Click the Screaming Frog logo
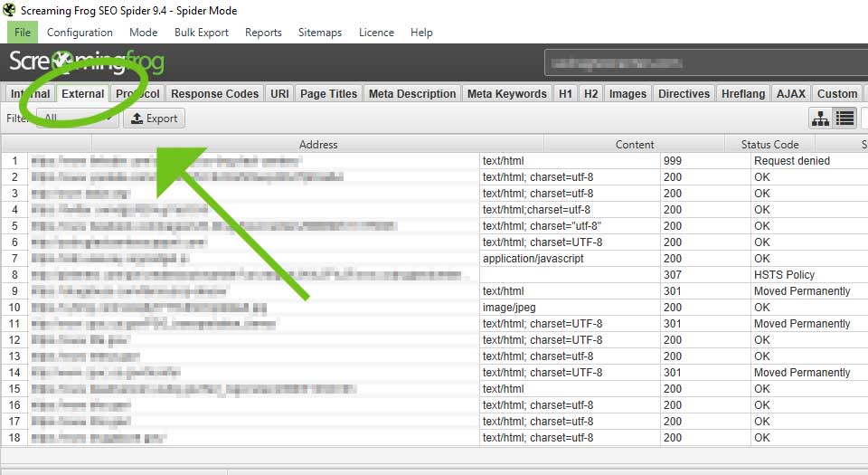The height and width of the screenshot is (475, 868). pos(86,63)
